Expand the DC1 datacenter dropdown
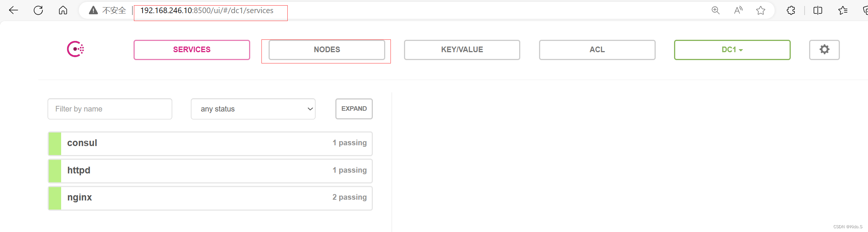The image size is (868, 232). coord(732,50)
